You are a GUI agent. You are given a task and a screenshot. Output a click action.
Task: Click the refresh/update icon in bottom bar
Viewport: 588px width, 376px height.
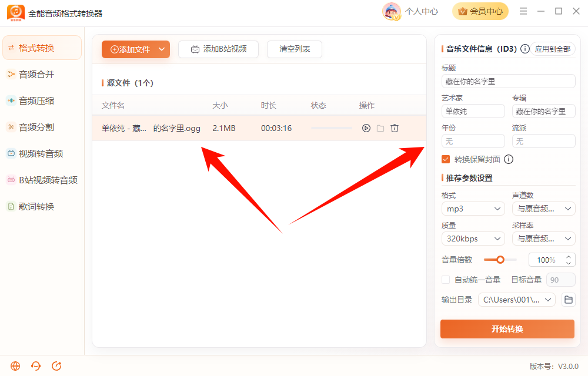56,366
